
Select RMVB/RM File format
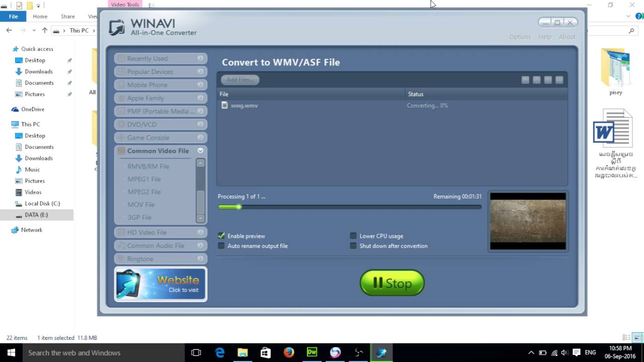pyautogui.click(x=148, y=166)
